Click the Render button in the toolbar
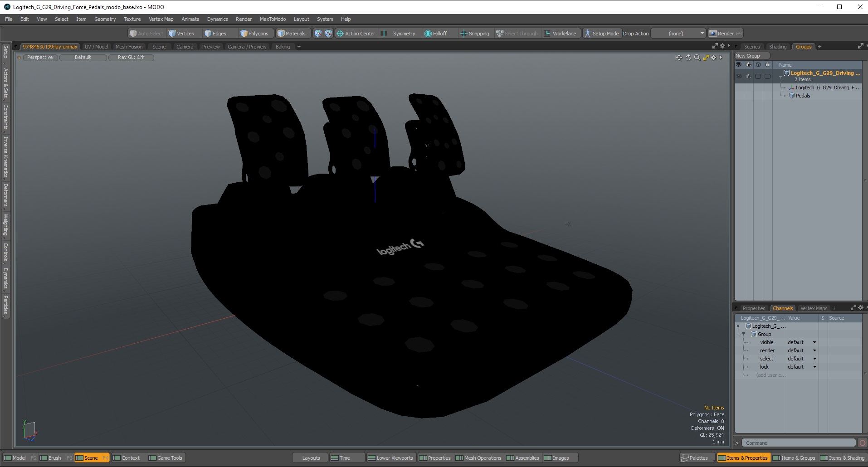This screenshot has height=467, width=868. tap(726, 34)
